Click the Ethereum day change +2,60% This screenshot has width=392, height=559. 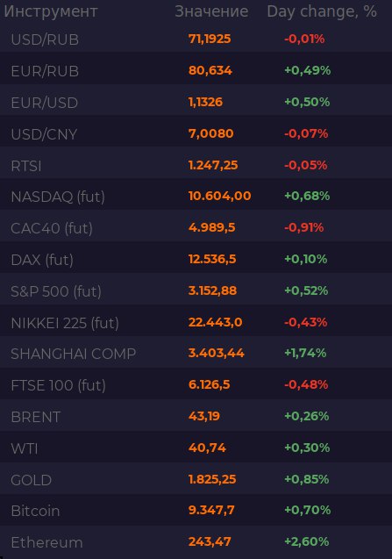click(x=306, y=541)
